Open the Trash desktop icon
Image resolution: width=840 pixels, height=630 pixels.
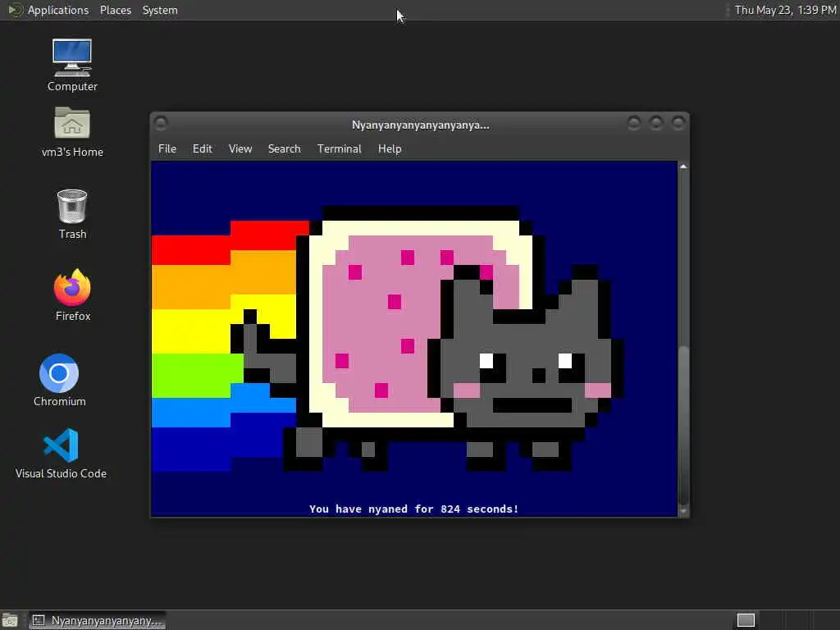click(72, 214)
